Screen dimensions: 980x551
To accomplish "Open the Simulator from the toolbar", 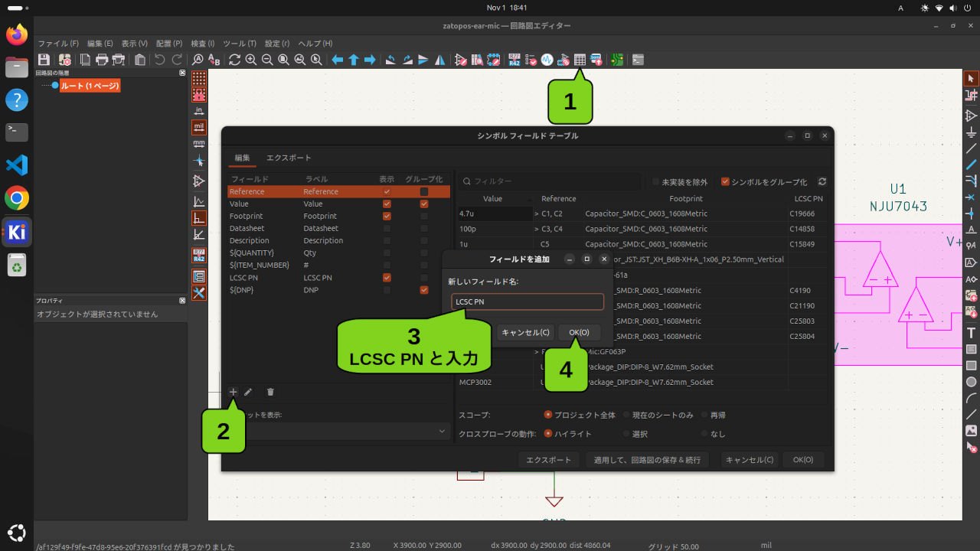I will [547, 60].
